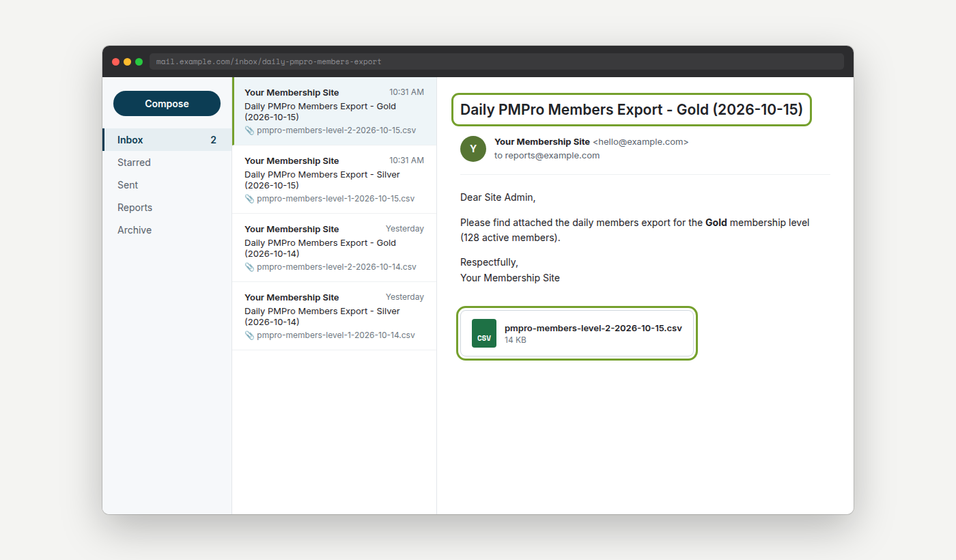Viewport: 956px width, 560px height.
Task: Click attachment name pmpro-members-level-2-2026-10-14.csv in list
Action: point(337,267)
